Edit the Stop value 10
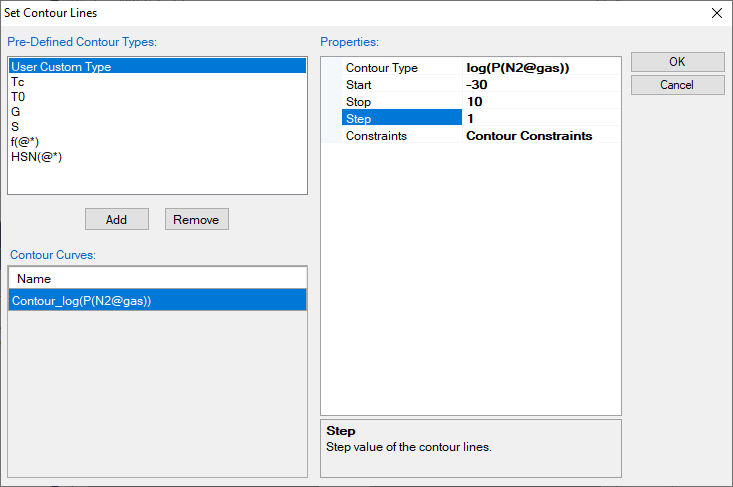Screen dimensions: 733x487 540,102
